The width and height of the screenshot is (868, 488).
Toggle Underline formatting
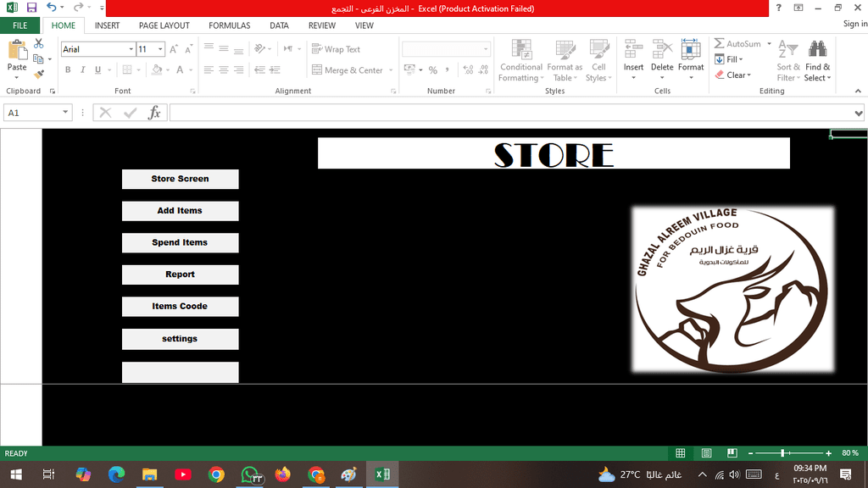tap(98, 69)
